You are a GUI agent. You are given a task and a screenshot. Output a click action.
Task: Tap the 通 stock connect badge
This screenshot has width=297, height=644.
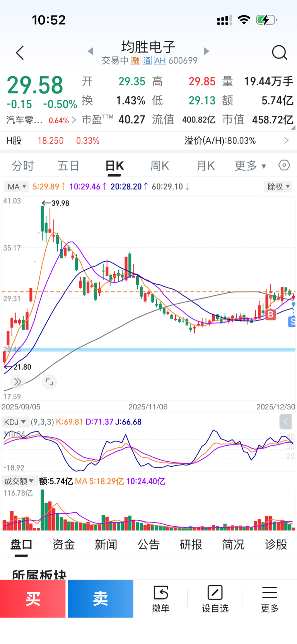click(147, 60)
